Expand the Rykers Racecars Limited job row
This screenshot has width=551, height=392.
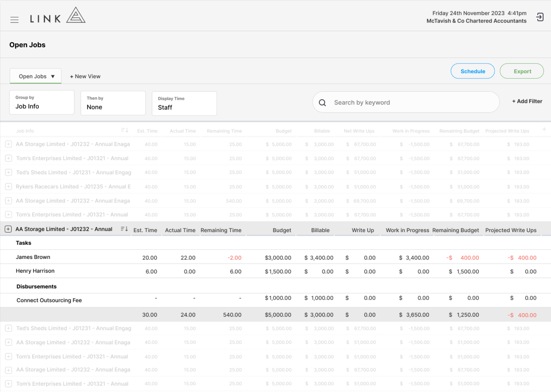[x=8, y=186]
